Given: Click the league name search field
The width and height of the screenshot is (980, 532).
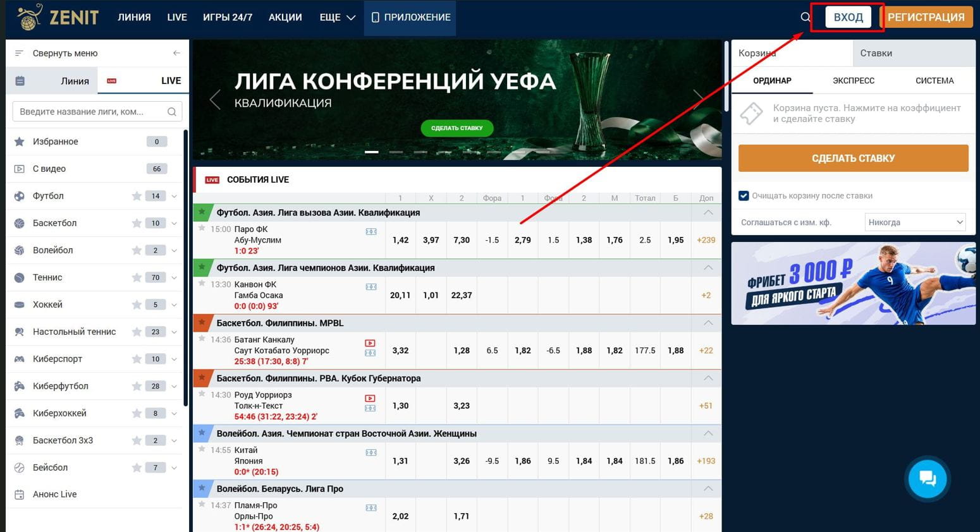Looking at the screenshot, I should 97,112.
